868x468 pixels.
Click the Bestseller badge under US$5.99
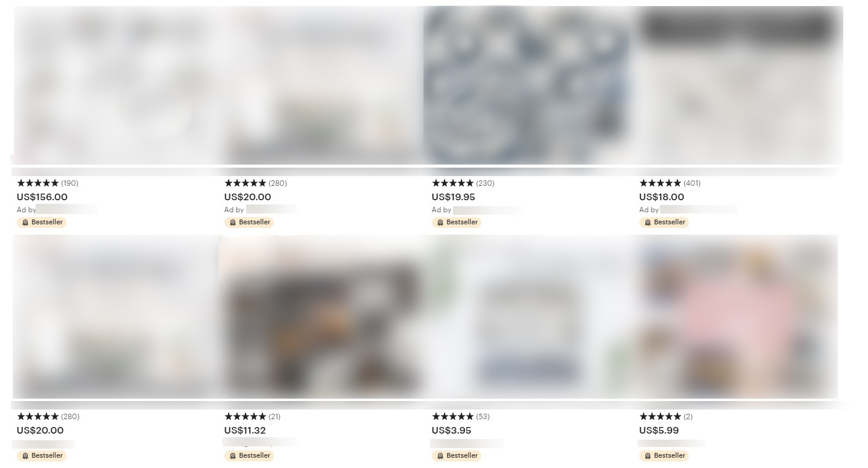pyautogui.click(x=664, y=455)
